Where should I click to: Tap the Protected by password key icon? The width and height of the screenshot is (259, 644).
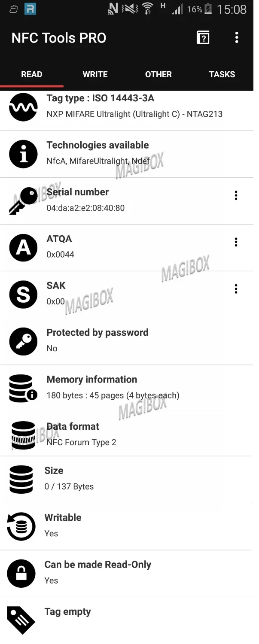(23, 341)
